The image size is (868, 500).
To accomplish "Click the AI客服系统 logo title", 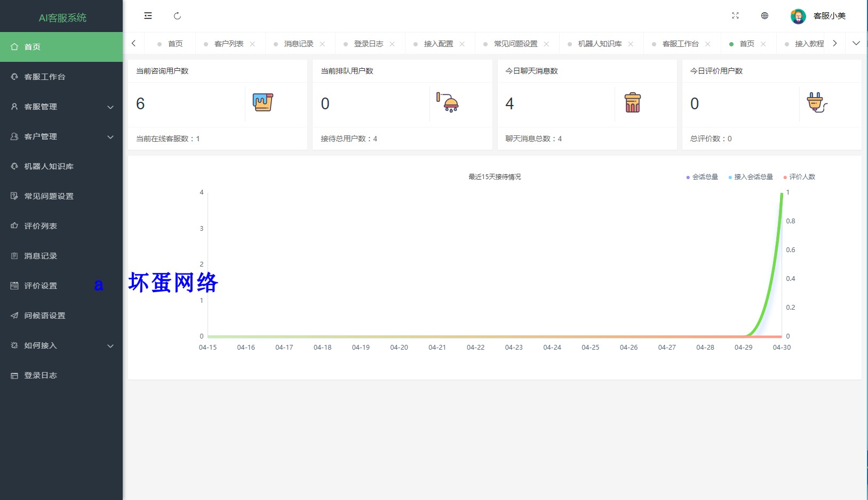I will tap(62, 18).
